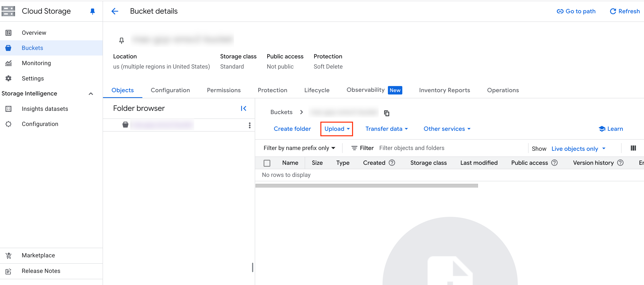Image resolution: width=644 pixels, height=285 pixels.
Task: Tick the select-all checkbox in table header
Action: [267, 163]
